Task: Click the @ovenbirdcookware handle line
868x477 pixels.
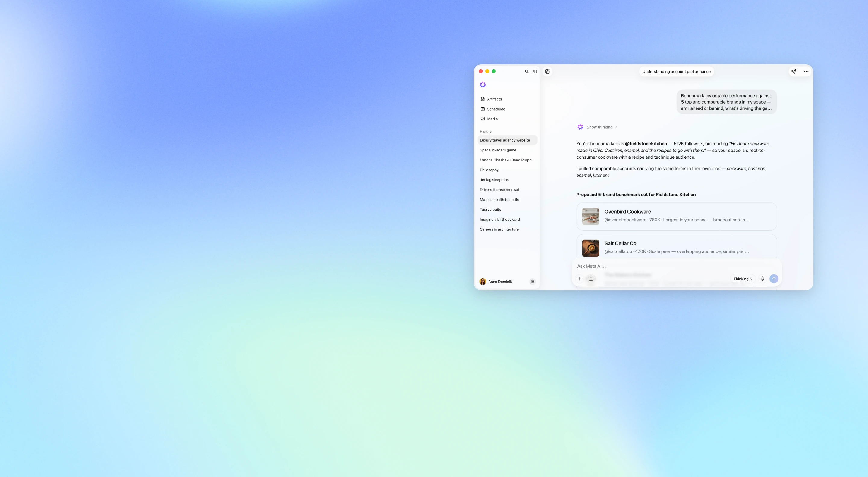Action: [677, 220]
